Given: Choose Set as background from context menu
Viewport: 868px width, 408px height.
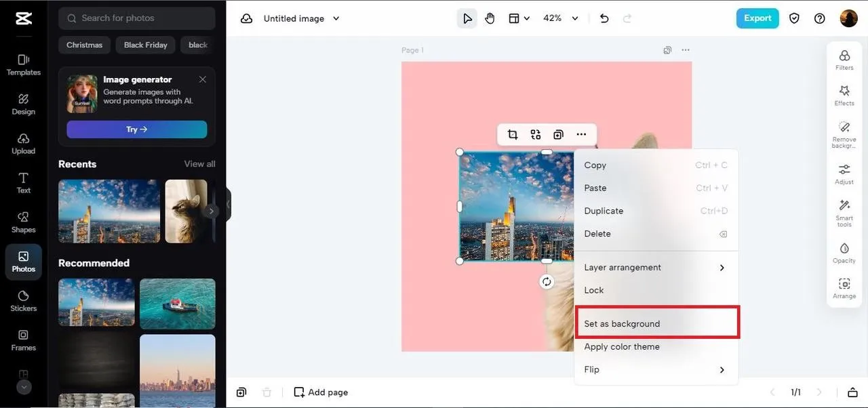Looking at the screenshot, I should click(622, 323).
